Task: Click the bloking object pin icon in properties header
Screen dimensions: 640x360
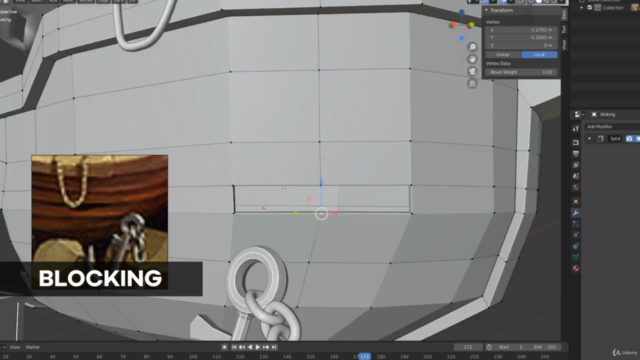Action: pos(594,114)
